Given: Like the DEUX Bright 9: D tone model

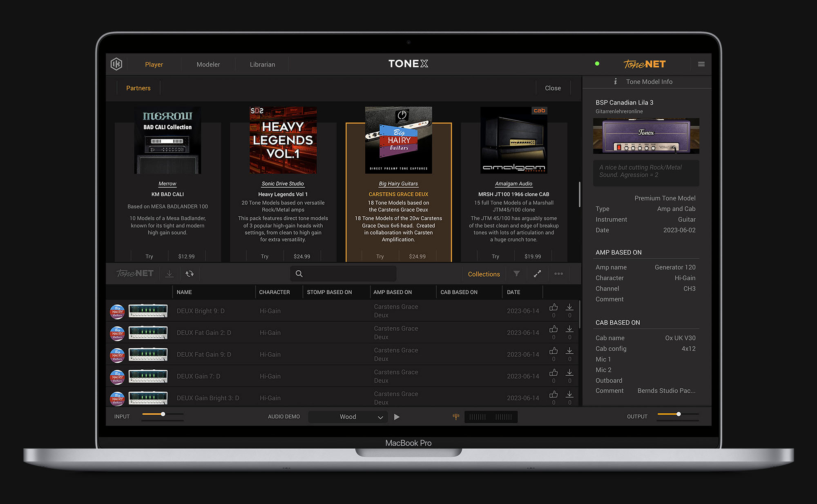Looking at the screenshot, I should [554, 308].
